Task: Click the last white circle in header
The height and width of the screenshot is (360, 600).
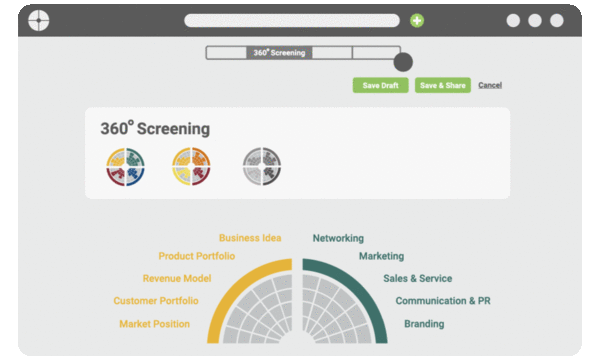Action: point(557,20)
